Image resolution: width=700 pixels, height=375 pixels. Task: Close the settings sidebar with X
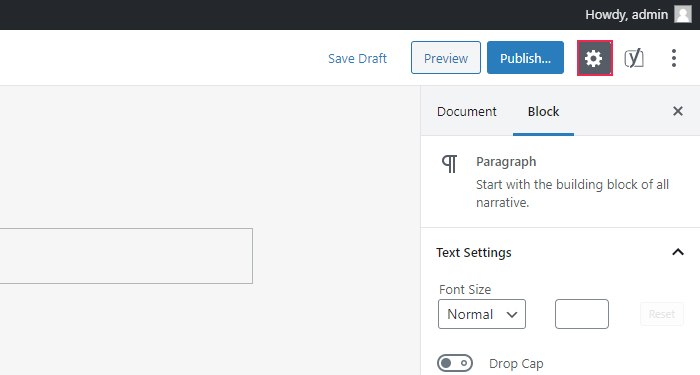coord(678,111)
